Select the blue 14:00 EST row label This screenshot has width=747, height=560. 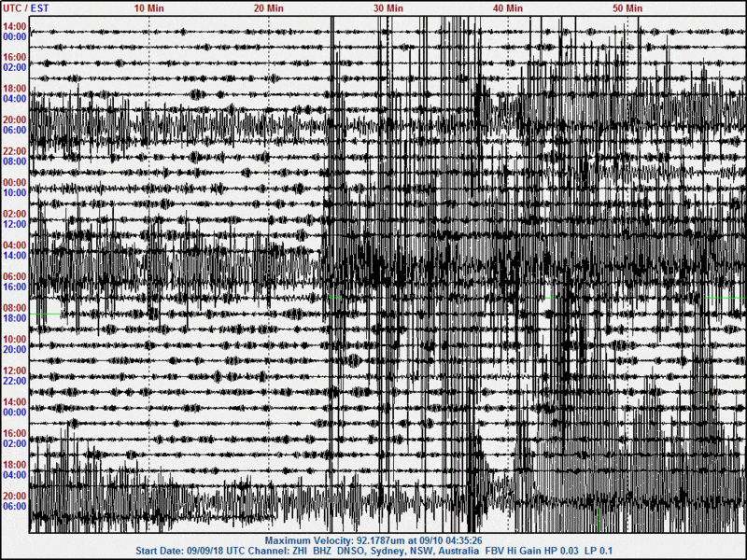[x=14, y=256]
